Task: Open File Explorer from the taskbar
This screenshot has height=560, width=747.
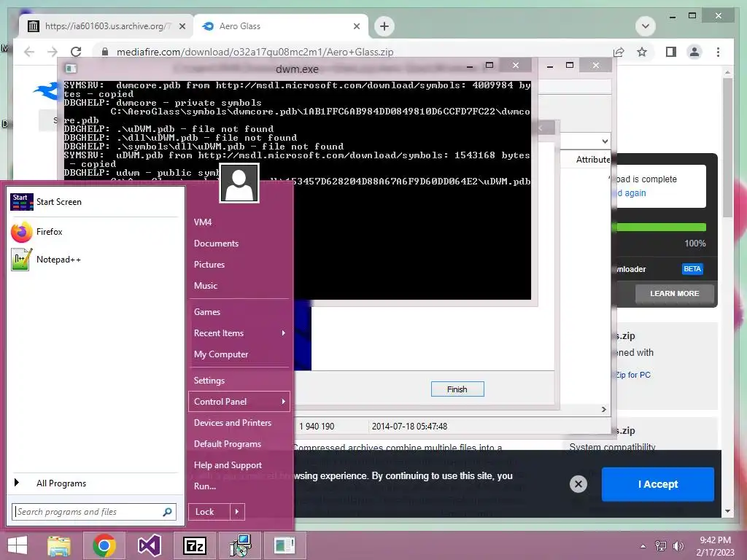Action: point(59,545)
